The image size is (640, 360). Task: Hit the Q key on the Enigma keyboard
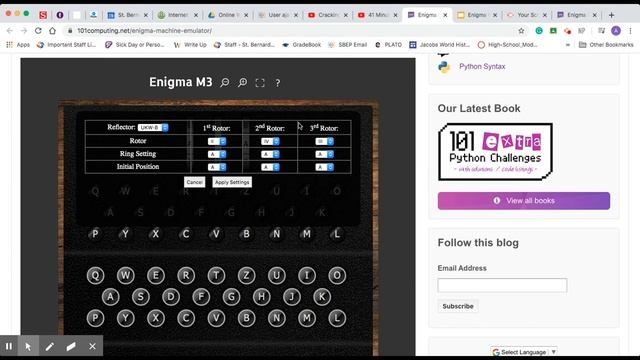coord(95,276)
